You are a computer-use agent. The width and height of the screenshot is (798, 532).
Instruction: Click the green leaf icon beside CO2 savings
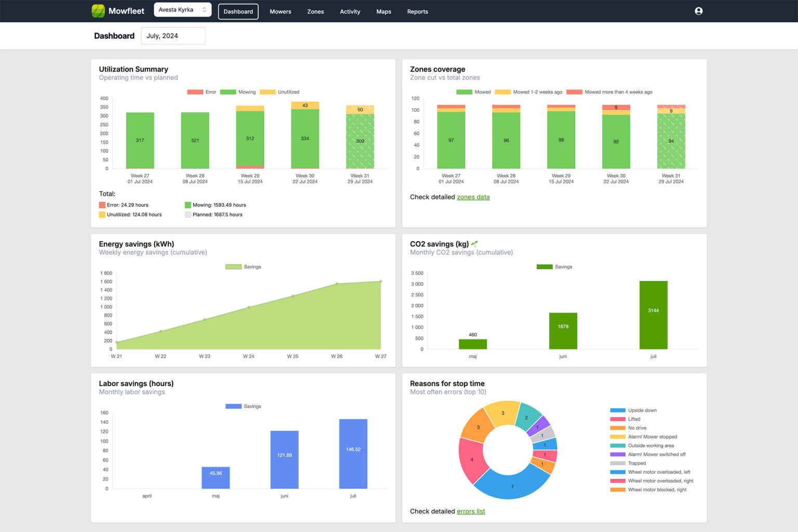click(474, 244)
